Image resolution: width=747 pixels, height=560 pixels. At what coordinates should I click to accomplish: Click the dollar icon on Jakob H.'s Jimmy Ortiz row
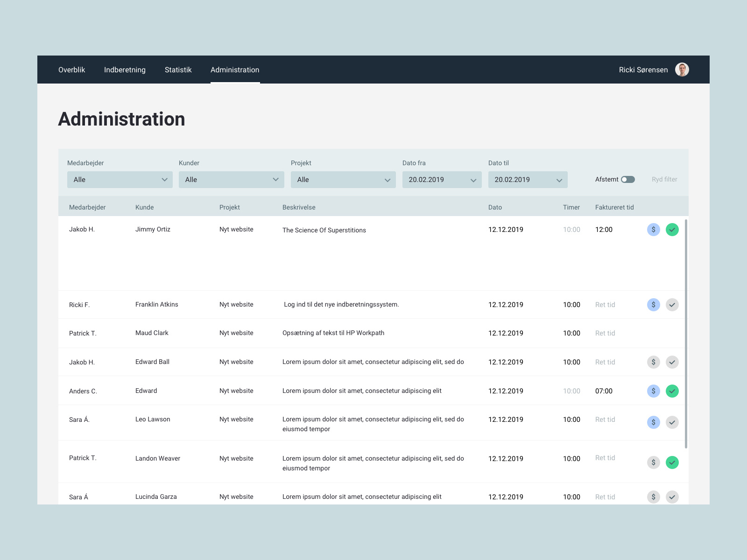coord(653,230)
